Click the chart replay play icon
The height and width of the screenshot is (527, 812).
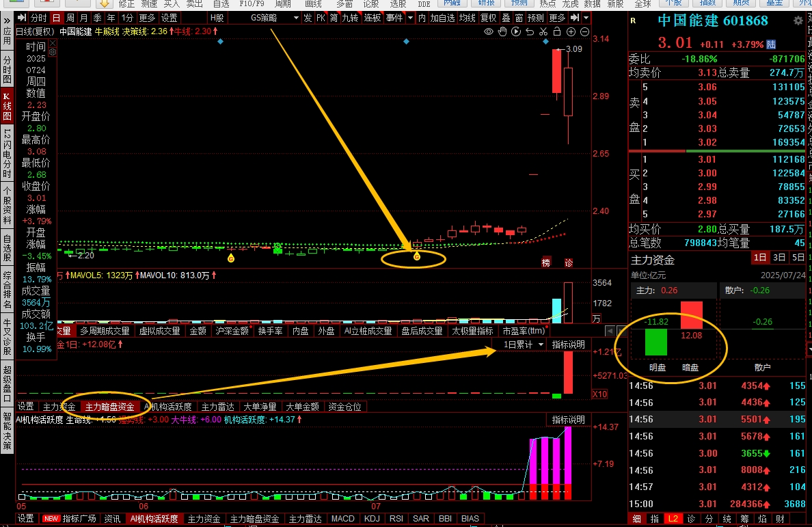coord(516,31)
